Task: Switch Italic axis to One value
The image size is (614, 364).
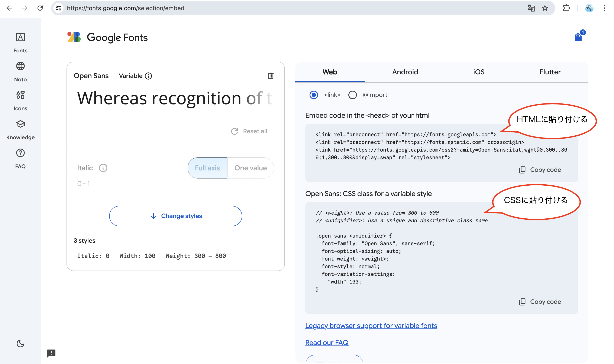Action: point(250,168)
